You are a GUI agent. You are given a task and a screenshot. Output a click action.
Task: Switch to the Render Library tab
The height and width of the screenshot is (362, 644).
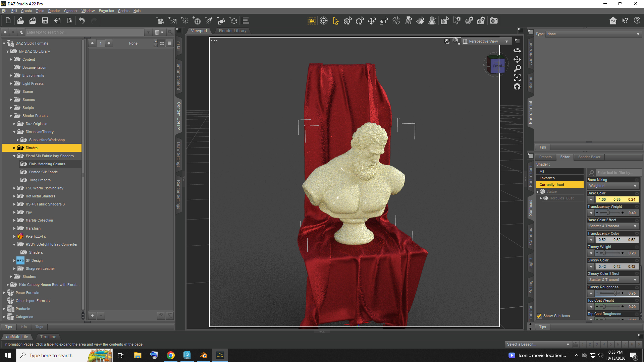[x=232, y=31]
